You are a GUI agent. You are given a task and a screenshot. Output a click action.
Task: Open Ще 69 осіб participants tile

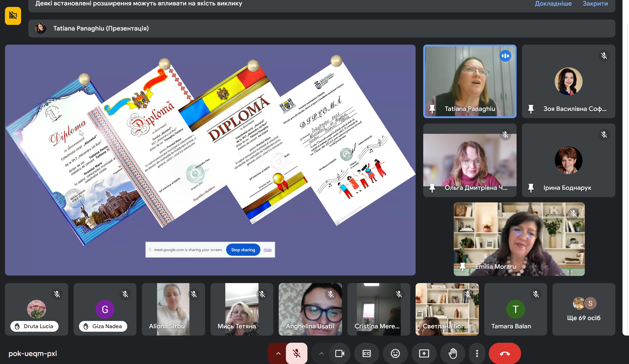point(584,309)
